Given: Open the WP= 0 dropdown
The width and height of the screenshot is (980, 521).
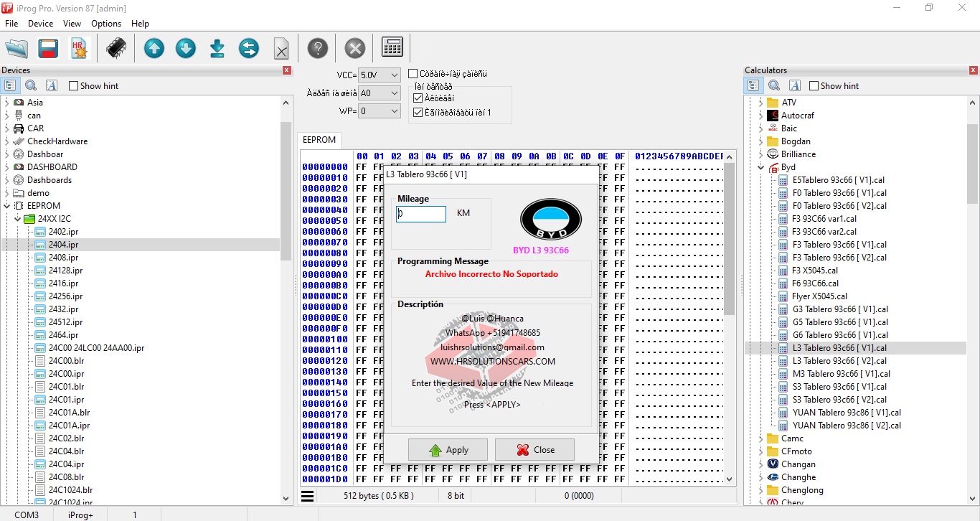Looking at the screenshot, I should click(x=380, y=111).
